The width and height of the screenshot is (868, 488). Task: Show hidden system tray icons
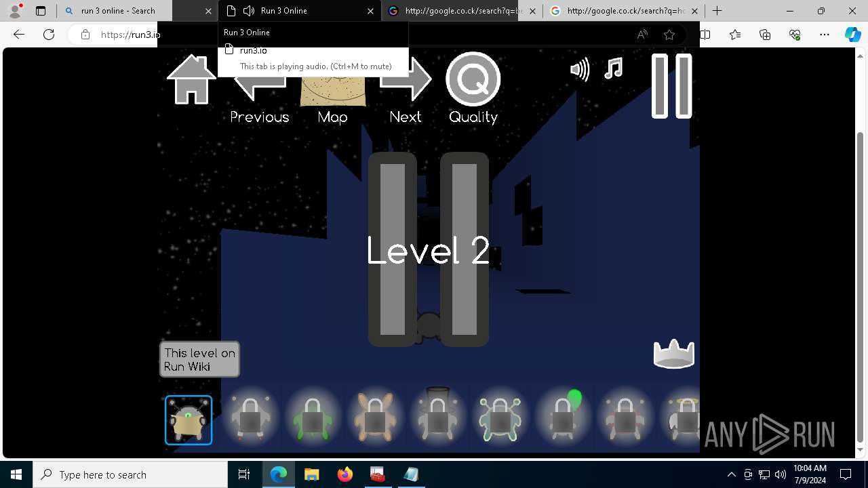pyautogui.click(x=731, y=474)
